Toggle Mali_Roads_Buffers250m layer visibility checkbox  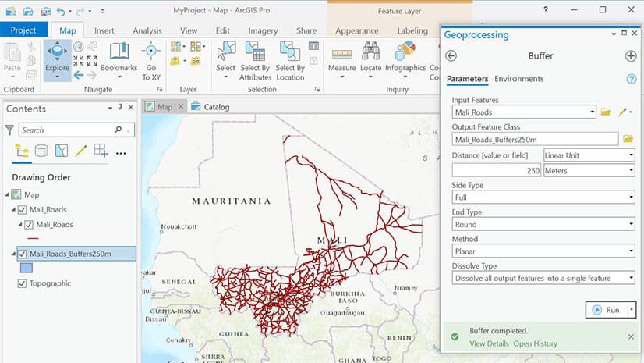[22, 254]
